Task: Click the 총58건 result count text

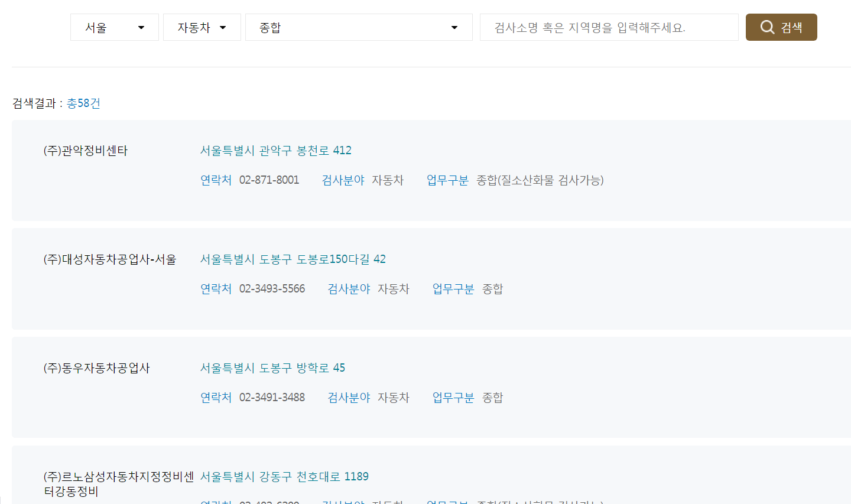Action: click(83, 103)
